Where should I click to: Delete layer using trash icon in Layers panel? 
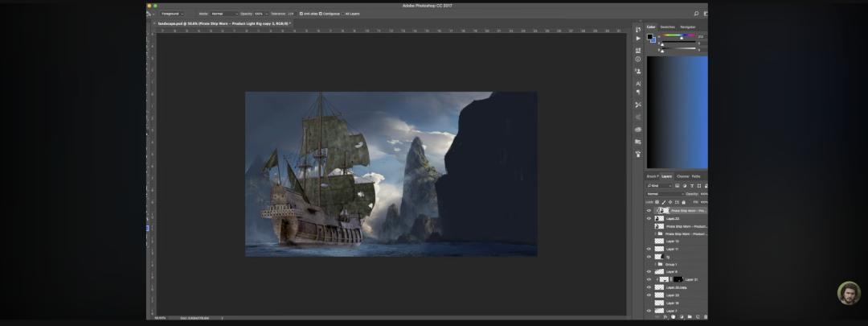[705, 317]
